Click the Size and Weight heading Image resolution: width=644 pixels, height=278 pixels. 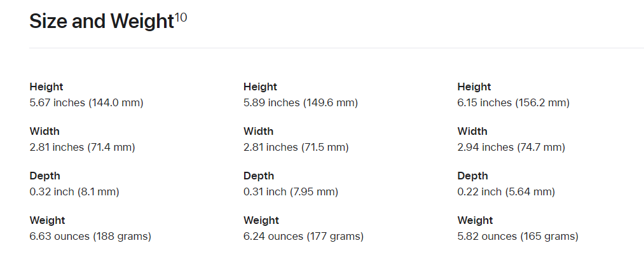point(102,22)
